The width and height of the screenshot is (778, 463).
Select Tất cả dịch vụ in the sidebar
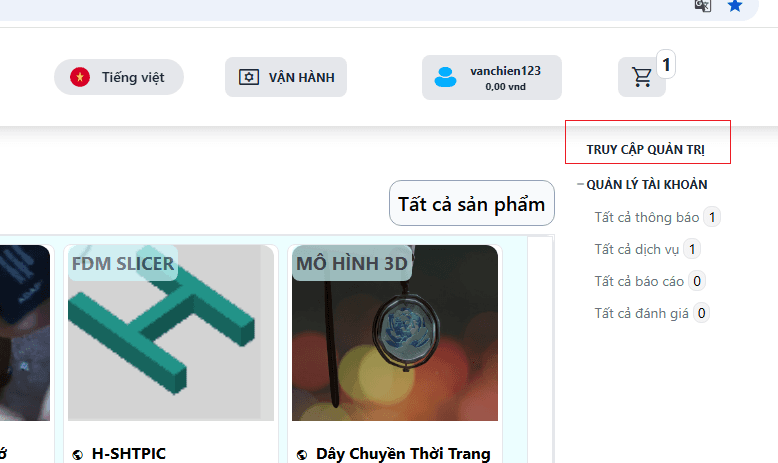[638, 249]
